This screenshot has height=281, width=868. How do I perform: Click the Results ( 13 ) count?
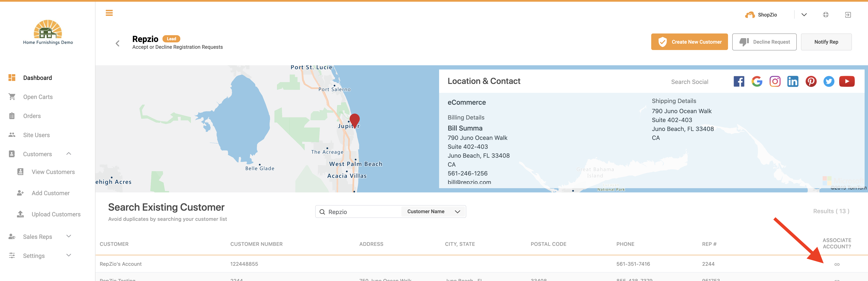(831, 211)
